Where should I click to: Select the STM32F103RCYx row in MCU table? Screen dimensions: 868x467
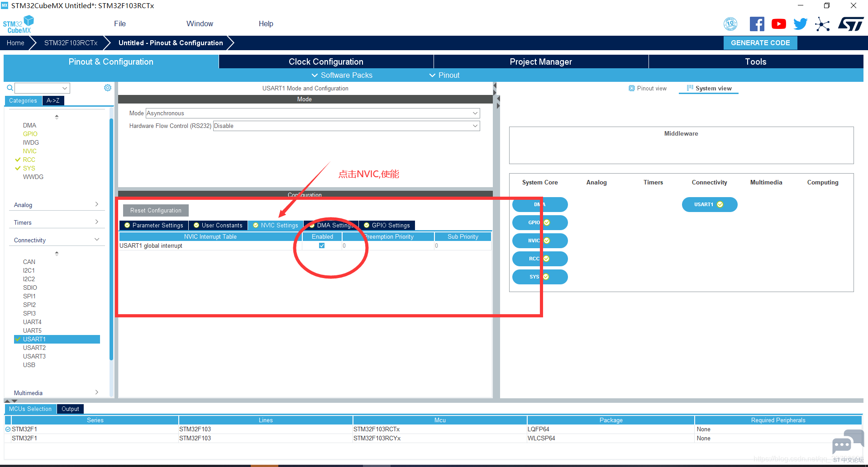pyautogui.click(x=433, y=438)
